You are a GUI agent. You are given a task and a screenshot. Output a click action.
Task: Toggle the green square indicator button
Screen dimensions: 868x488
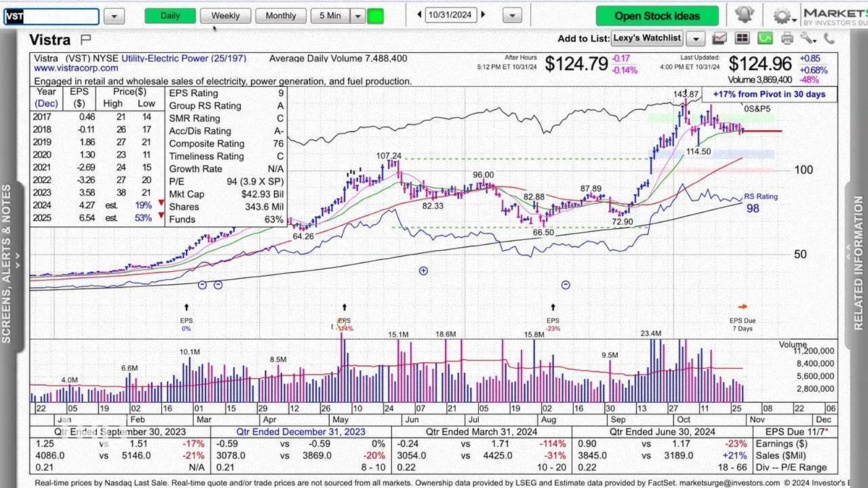375,15
